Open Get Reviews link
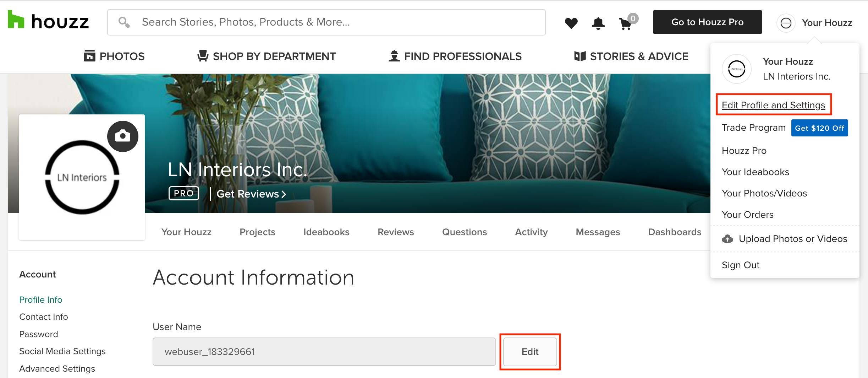The width and height of the screenshot is (868, 378). tap(251, 194)
